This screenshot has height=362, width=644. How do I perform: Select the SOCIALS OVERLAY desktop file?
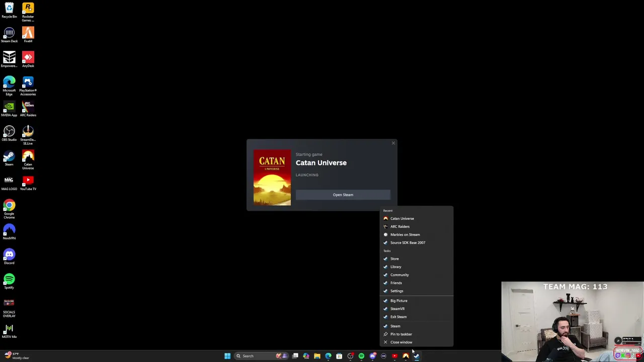click(9, 308)
